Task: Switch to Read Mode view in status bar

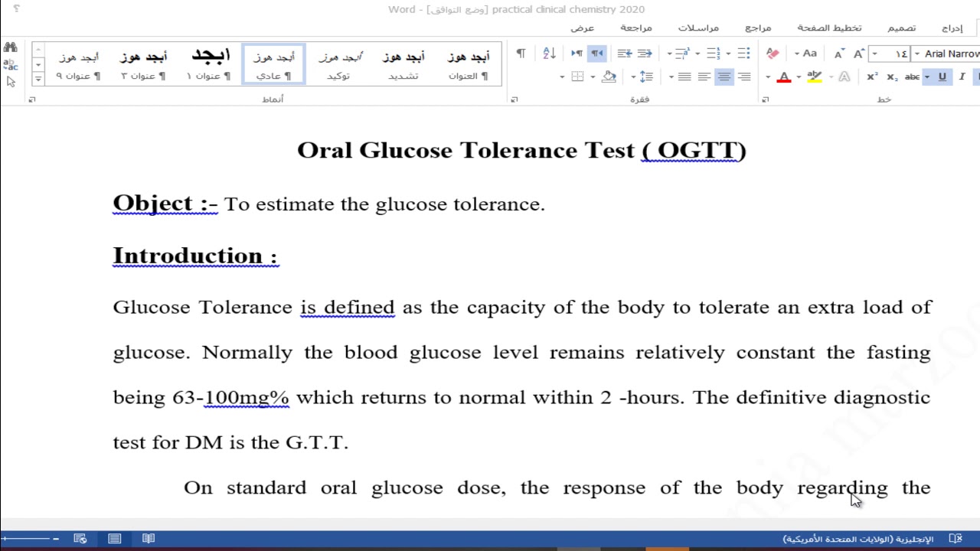Action: [149, 539]
